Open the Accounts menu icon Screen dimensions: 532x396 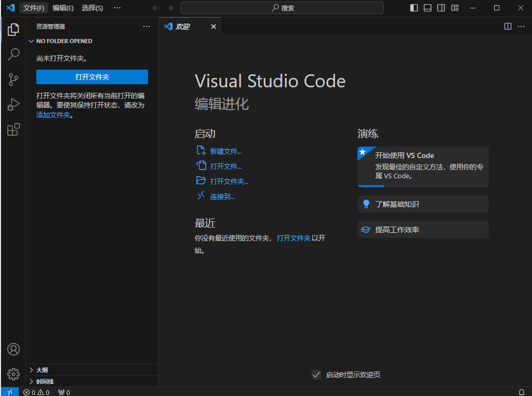pos(13,349)
